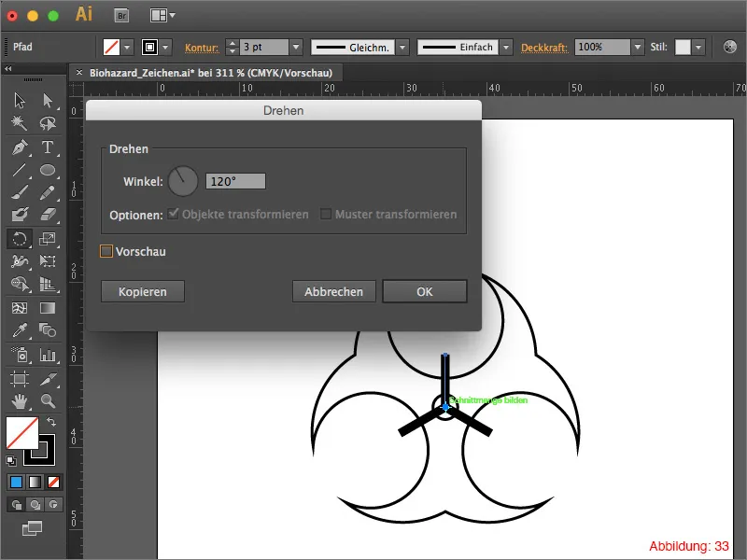
Task: Open the stroke weight dropdown
Action: point(296,48)
